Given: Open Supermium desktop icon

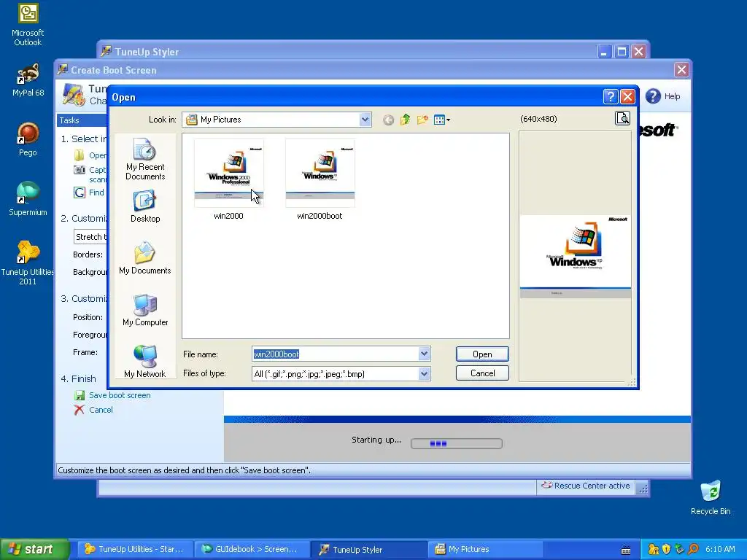Looking at the screenshot, I should pos(28,199).
